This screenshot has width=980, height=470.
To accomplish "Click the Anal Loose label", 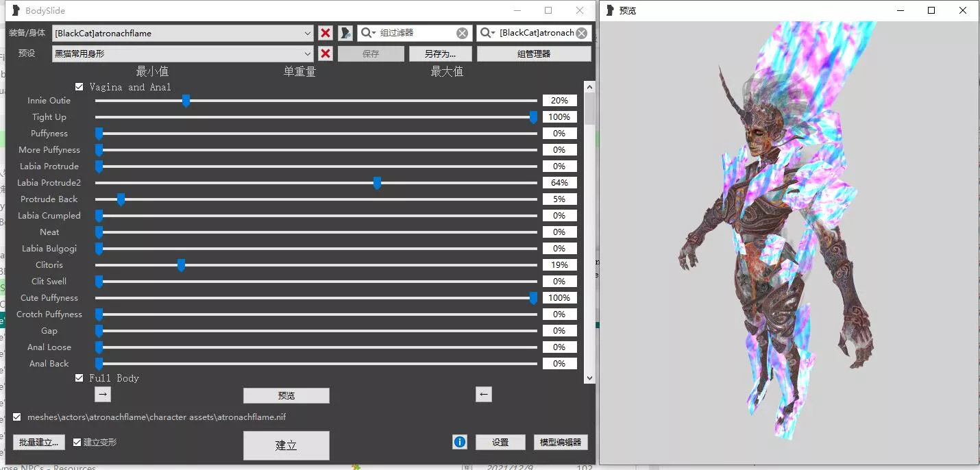I will click(x=49, y=347).
